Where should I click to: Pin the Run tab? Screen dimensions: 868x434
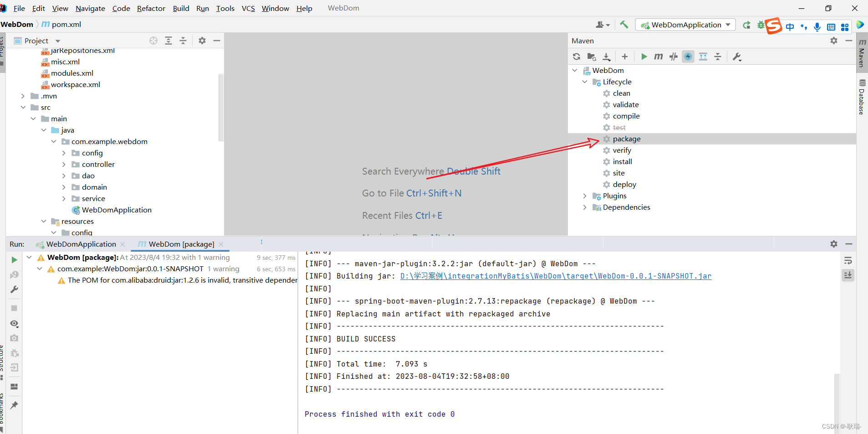coord(14,405)
